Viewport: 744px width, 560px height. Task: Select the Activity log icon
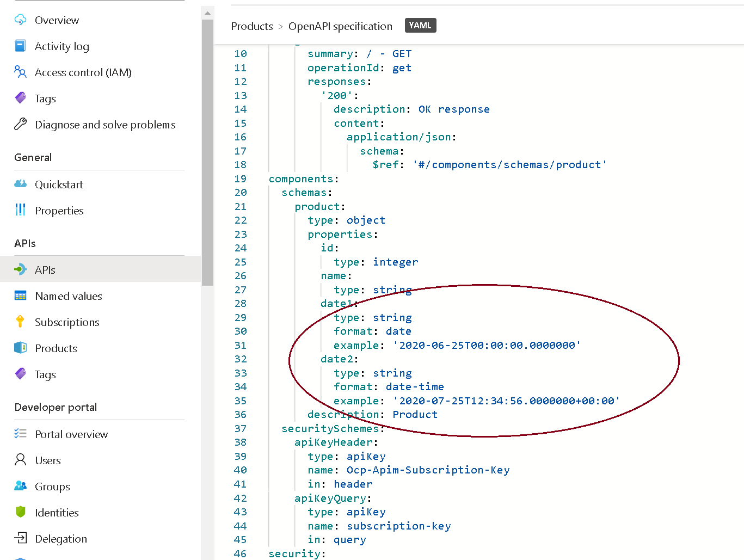19,46
